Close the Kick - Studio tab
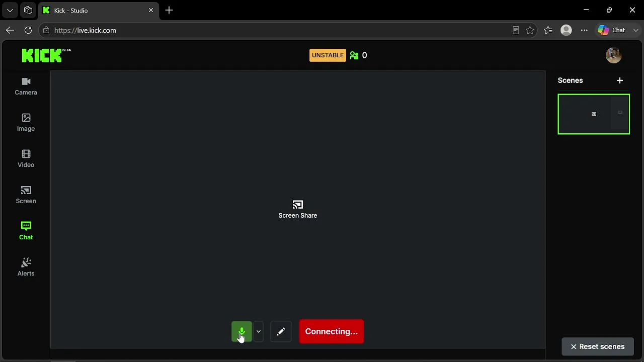The image size is (644, 362). click(150, 10)
